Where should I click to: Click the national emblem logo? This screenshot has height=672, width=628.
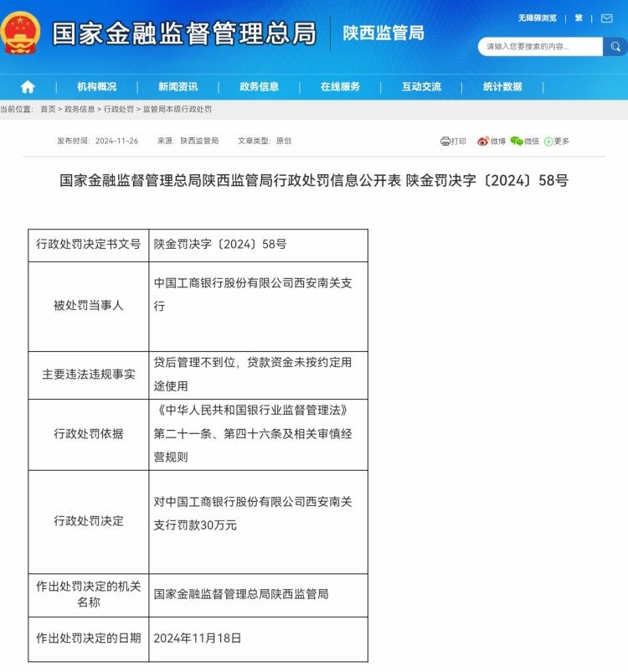20,33
